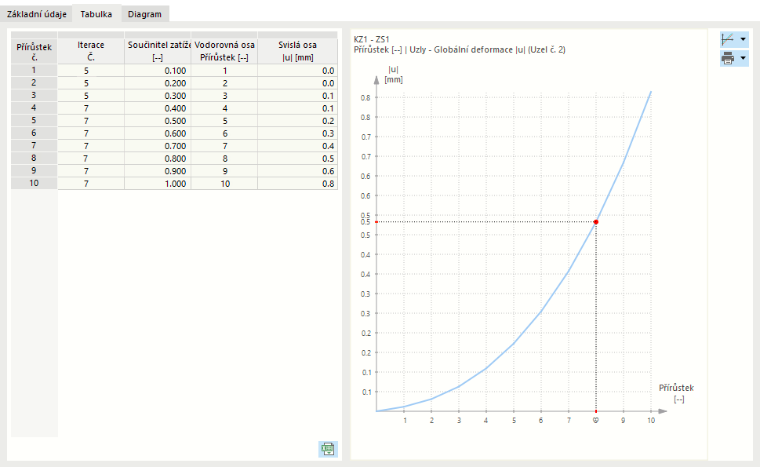Viewport: 760px width, 467px height.
Task: Select the Přírůstek č. column header
Action: [x=34, y=51]
